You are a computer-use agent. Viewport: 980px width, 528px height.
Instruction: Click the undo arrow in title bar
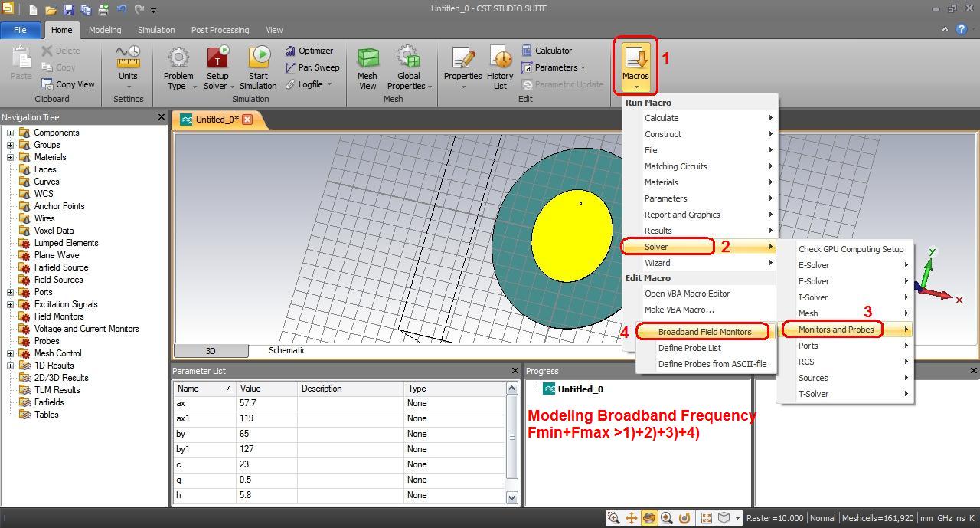(121, 9)
